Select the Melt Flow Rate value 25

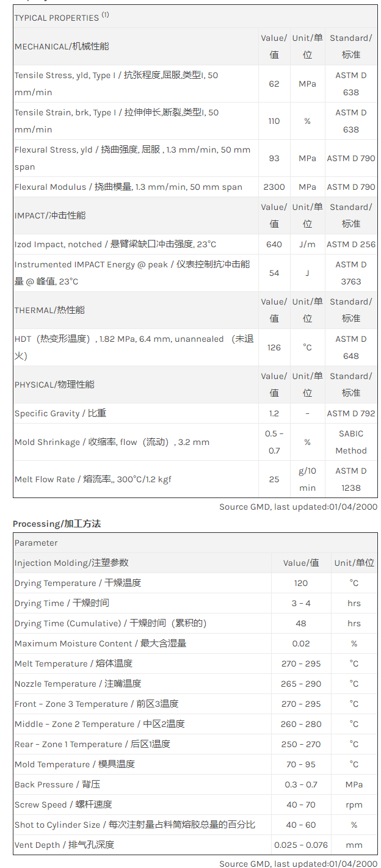(x=274, y=479)
